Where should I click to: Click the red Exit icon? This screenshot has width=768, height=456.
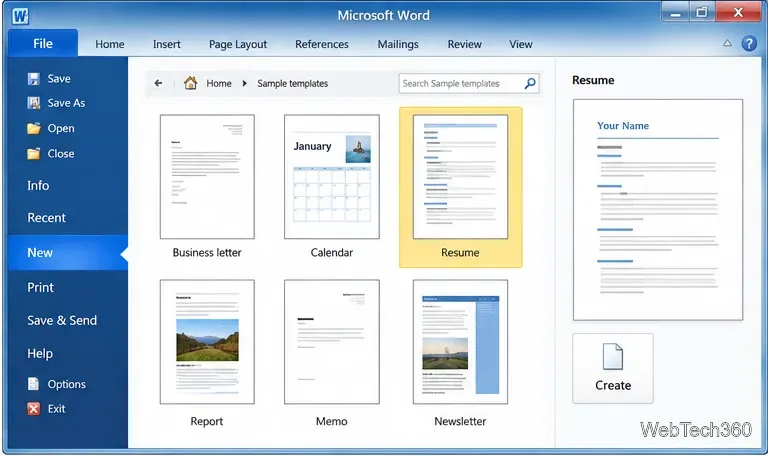[33, 408]
